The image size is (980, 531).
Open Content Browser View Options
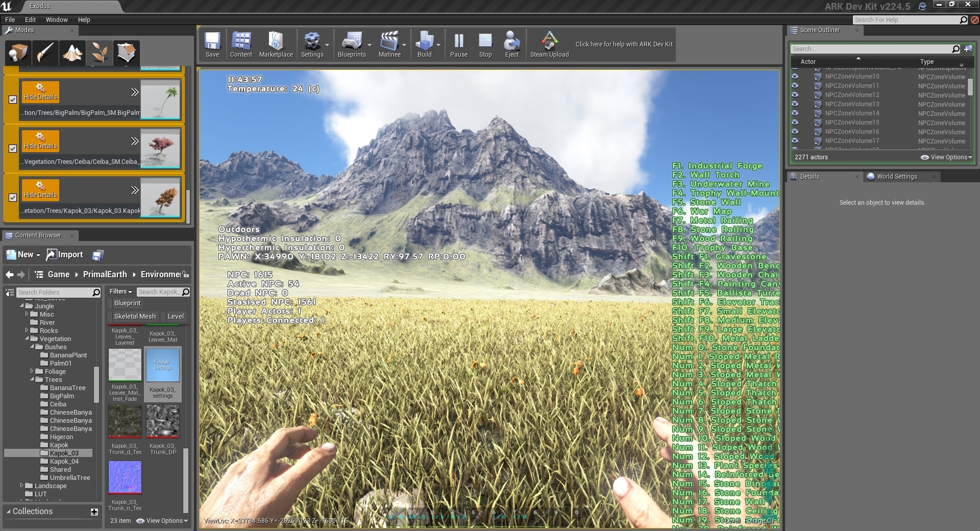pos(162,521)
